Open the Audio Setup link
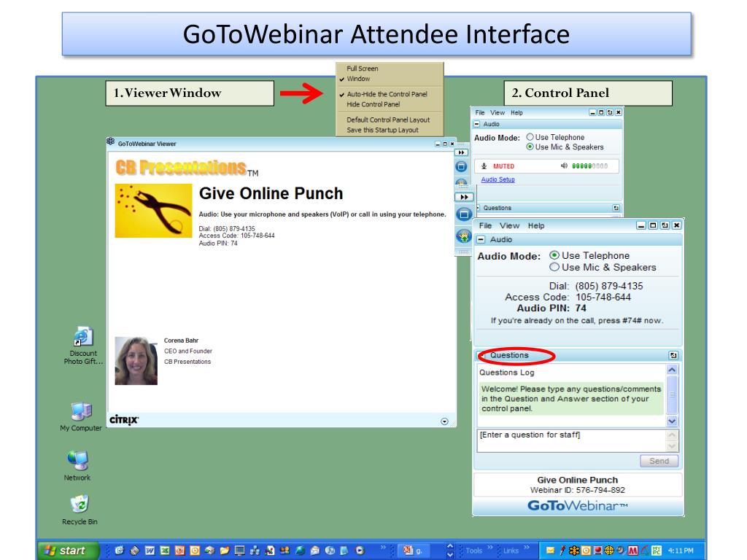The width and height of the screenshot is (747, 560). point(498,179)
